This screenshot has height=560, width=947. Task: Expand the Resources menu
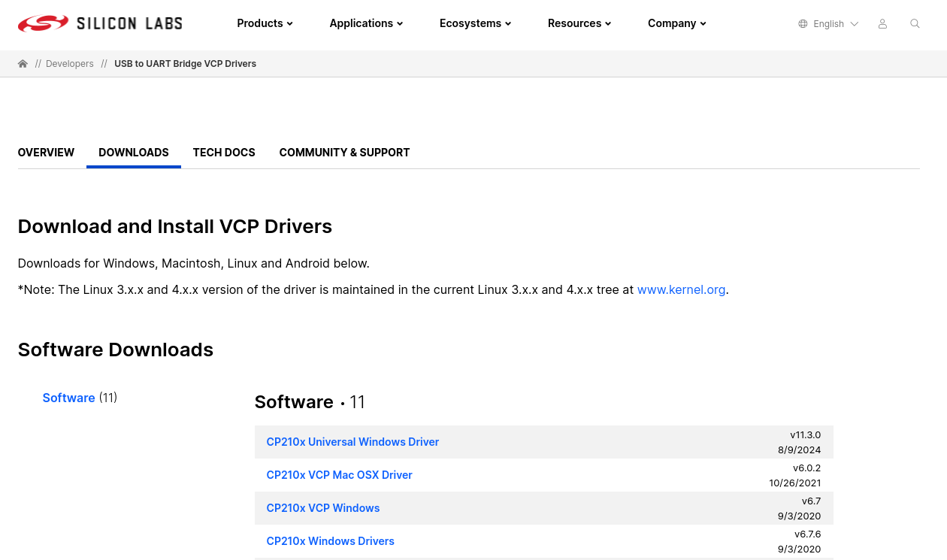(x=579, y=23)
